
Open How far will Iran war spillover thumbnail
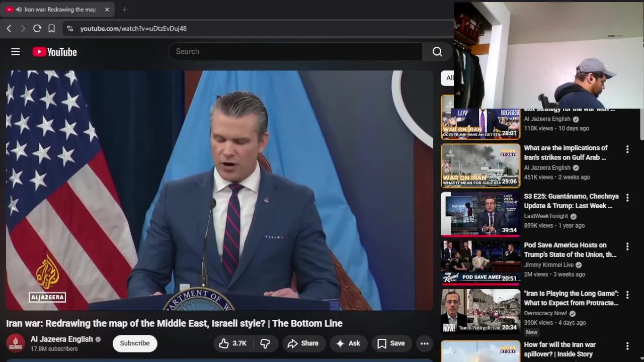(480, 351)
